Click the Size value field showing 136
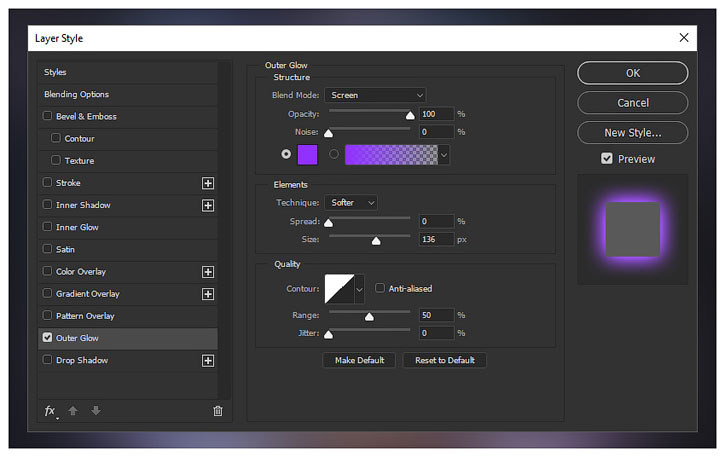 coord(436,240)
